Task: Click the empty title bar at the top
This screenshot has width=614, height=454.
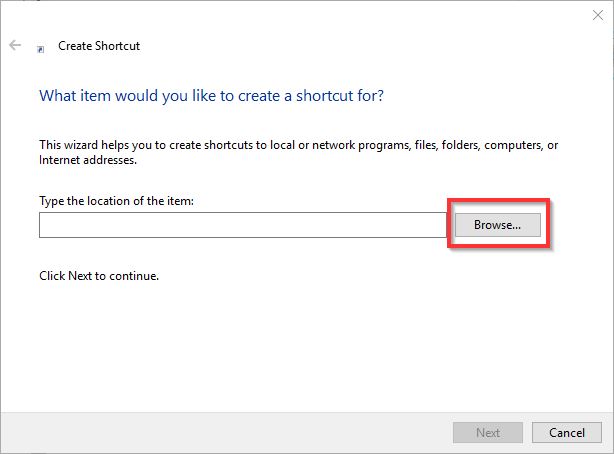Action: click(x=300, y=14)
